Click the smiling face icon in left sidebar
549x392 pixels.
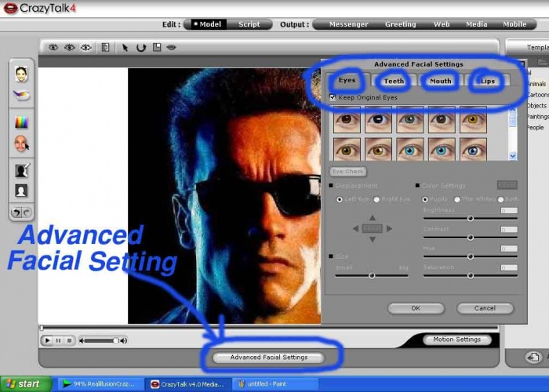[21, 74]
